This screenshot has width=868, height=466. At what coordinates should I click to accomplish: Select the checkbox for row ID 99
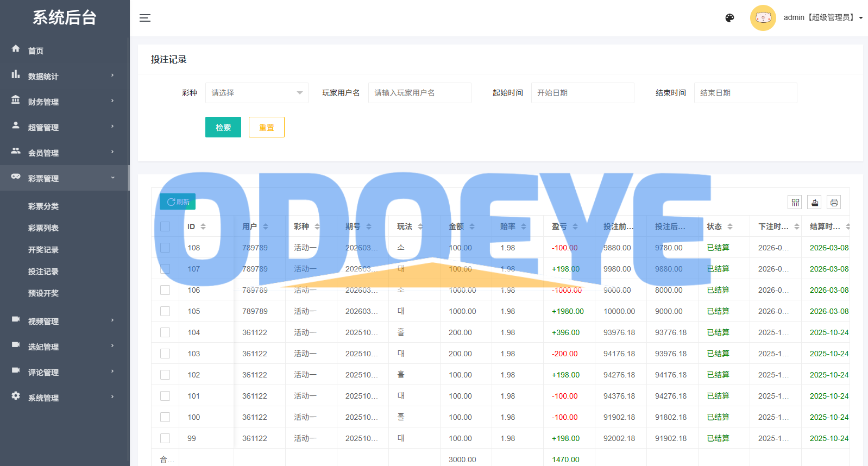pyautogui.click(x=165, y=438)
